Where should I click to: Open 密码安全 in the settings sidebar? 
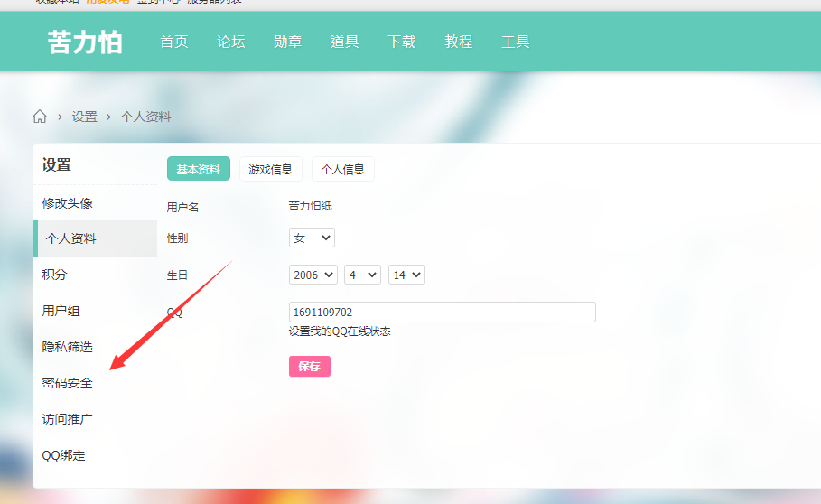click(x=68, y=383)
